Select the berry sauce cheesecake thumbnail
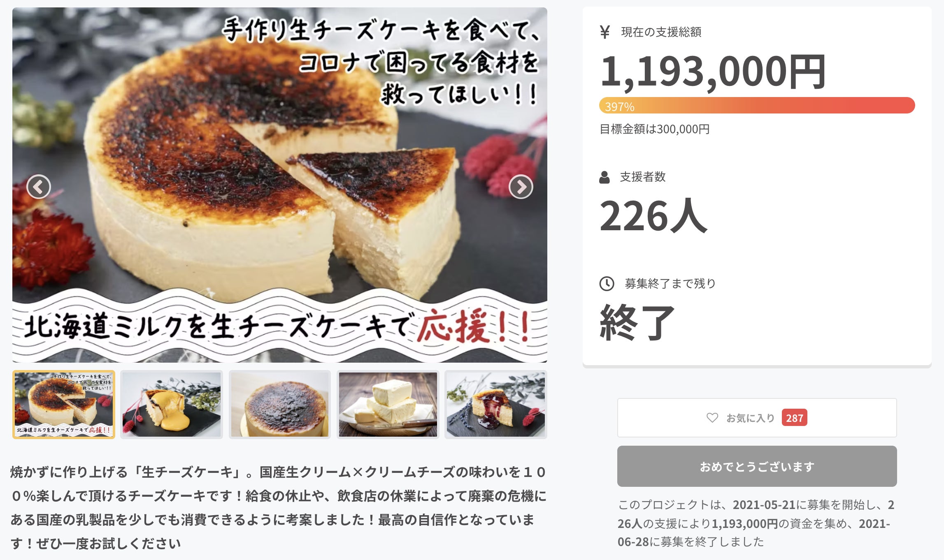 (496, 405)
